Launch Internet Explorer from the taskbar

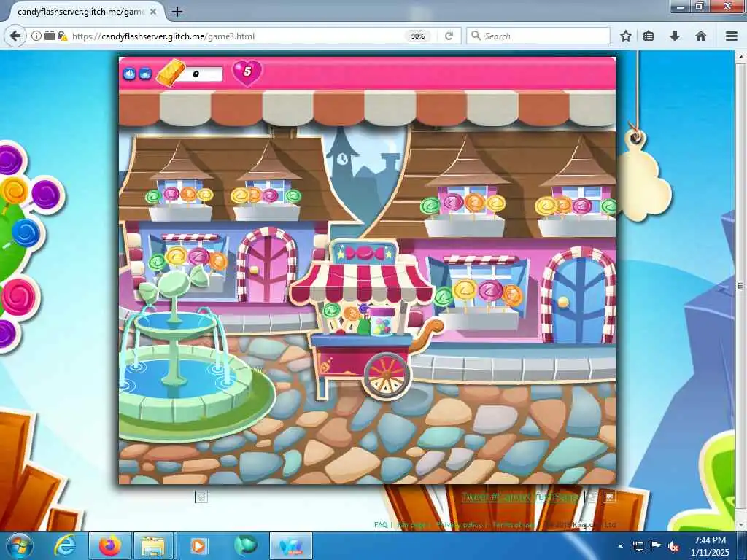pyautogui.click(x=65, y=545)
